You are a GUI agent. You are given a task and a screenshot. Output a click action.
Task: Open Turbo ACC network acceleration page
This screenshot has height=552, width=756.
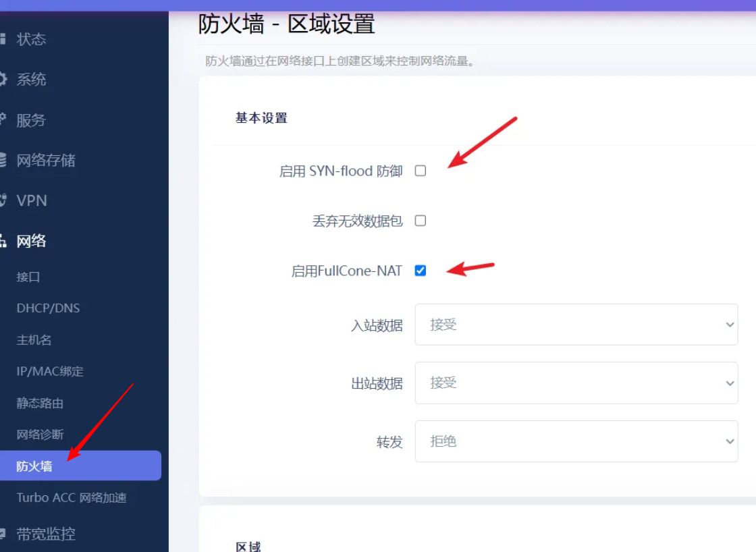(x=72, y=497)
